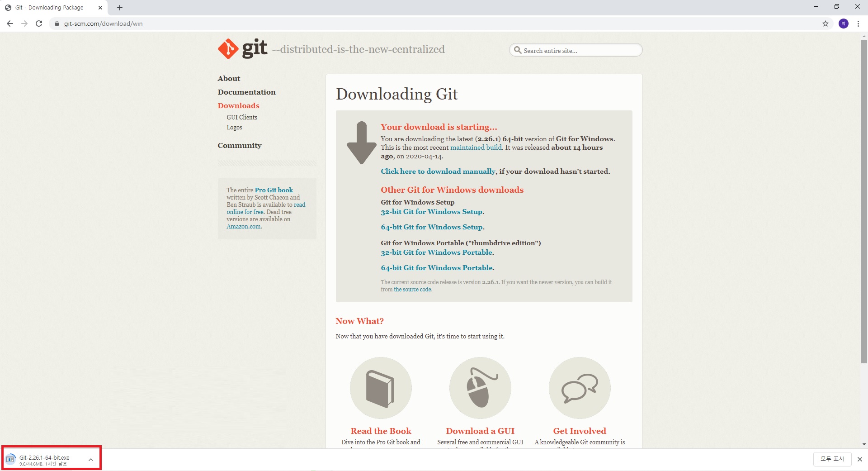This screenshot has width=868, height=471.
Task: Click Read the Book heading link
Action: click(x=381, y=431)
